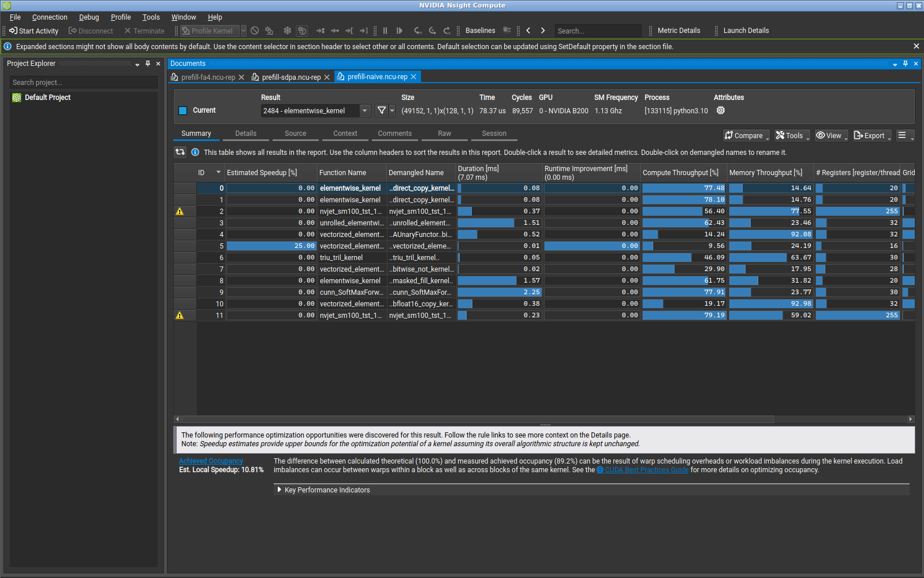Image resolution: width=924 pixels, height=578 pixels.
Task: Sort by the ID column header
Action: click(211, 172)
